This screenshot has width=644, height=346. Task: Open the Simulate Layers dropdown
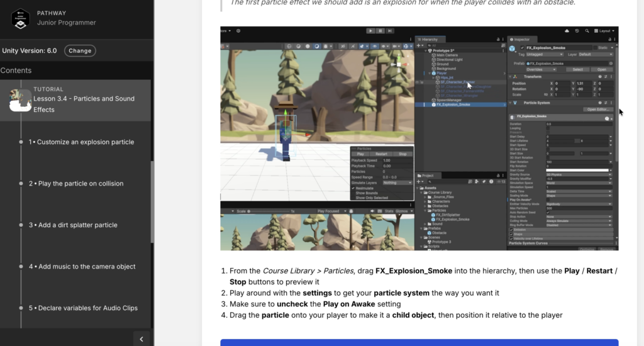click(x=397, y=182)
